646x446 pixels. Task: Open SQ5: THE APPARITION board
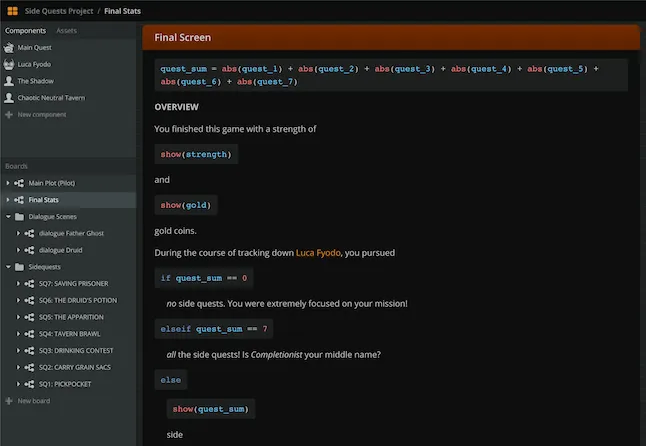pyautogui.click(x=71, y=318)
